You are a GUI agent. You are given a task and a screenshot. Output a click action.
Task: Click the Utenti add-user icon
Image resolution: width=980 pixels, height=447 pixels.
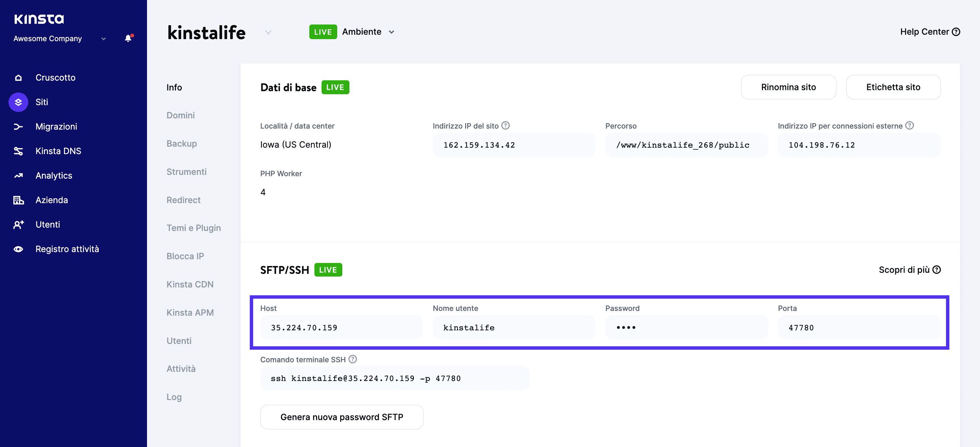click(x=18, y=225)
